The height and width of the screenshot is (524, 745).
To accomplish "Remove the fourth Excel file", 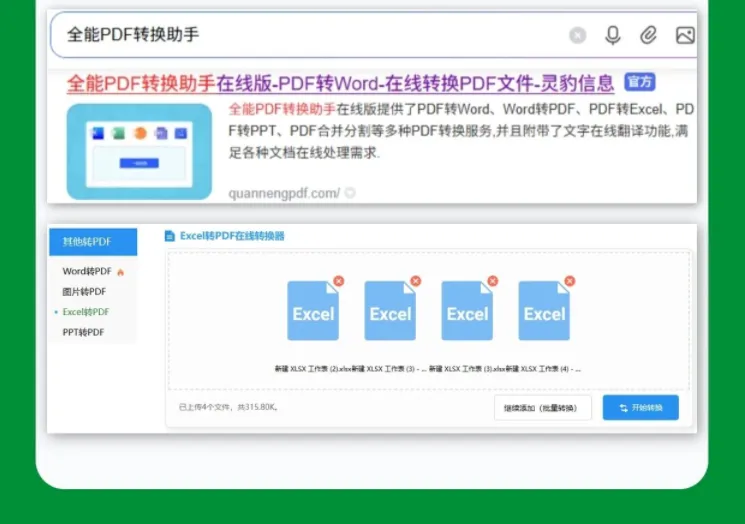I will click(x=570, y=281).
